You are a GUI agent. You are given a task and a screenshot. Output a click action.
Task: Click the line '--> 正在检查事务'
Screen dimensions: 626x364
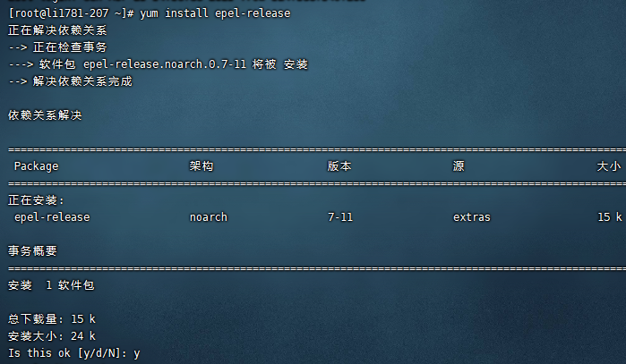57,47
